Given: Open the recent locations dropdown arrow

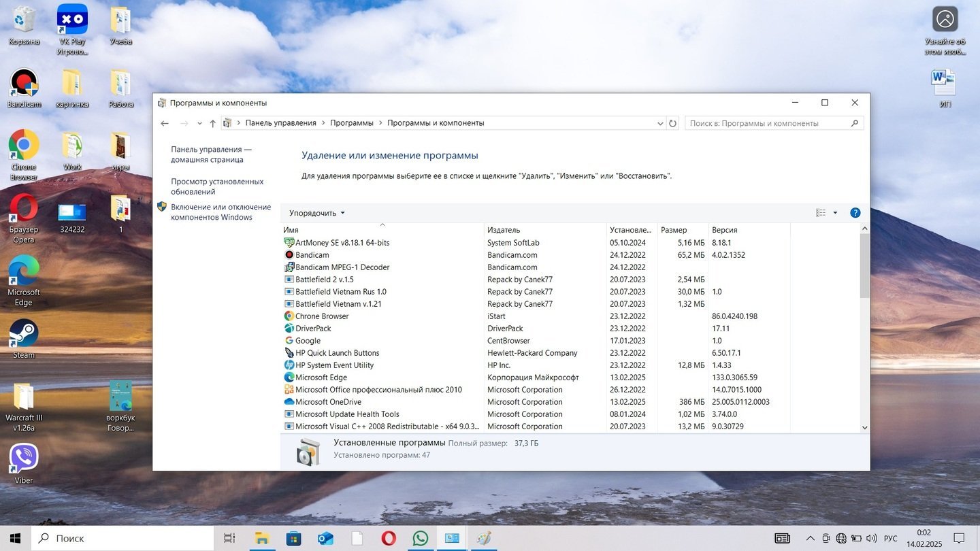Looking at the screenshot, I should 199,123.
